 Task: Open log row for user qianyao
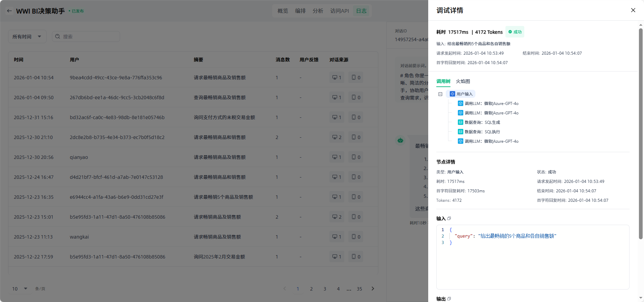point(79,157)
